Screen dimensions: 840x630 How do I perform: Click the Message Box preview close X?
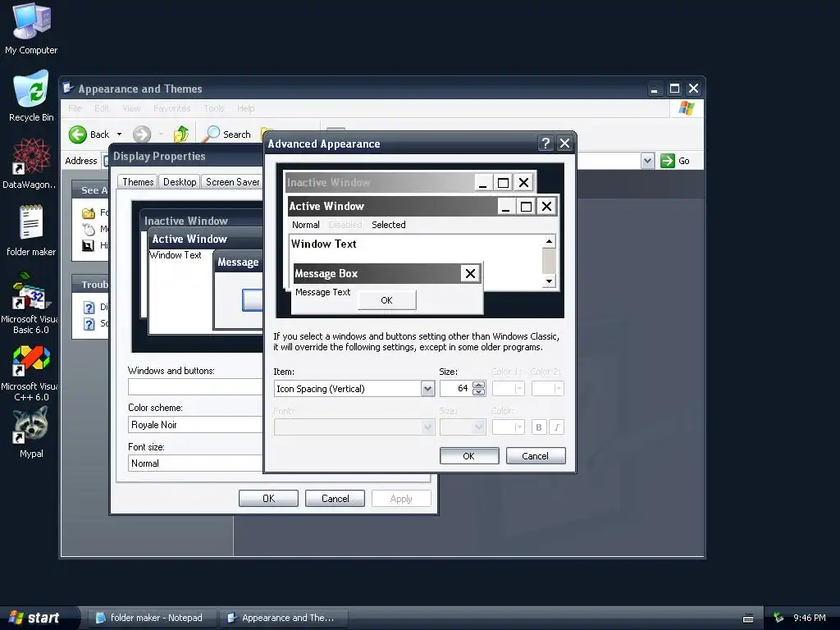(x=470, y=274)
